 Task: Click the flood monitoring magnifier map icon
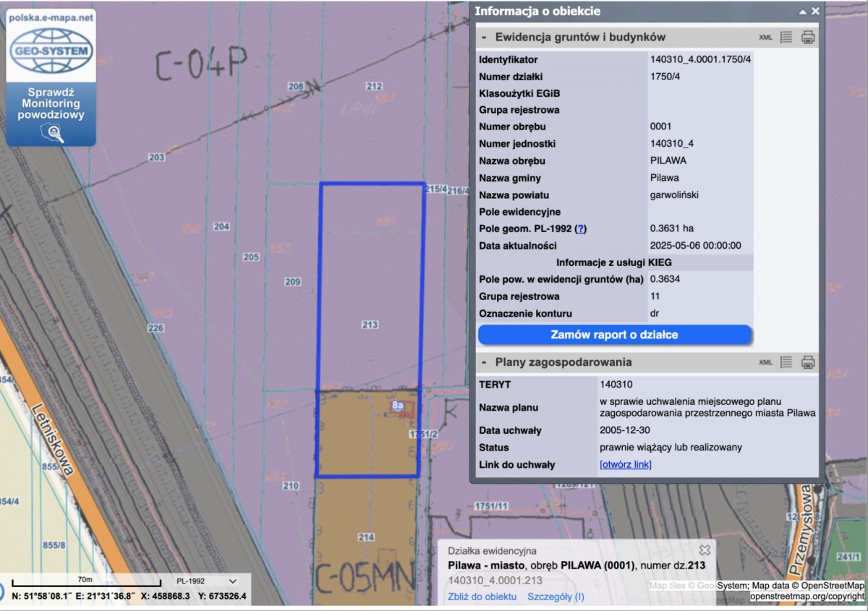pyautogui.click(x=52, y=134)
